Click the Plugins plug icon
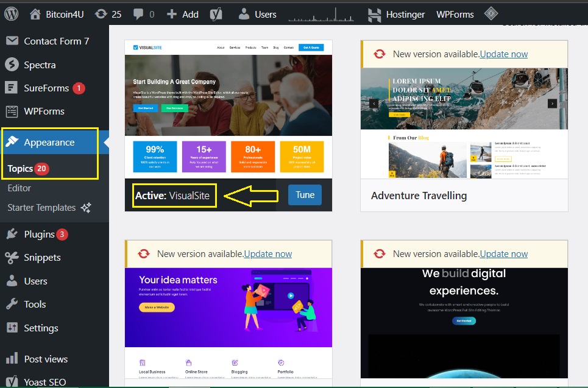Viewport: 588px width, 388px height. tap(12, 234)
